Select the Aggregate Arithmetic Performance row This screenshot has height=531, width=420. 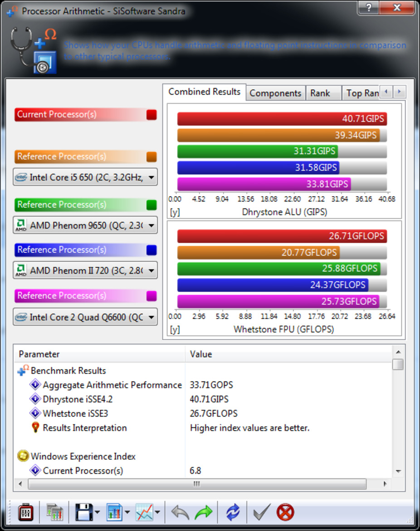click(x=203, y=385)
